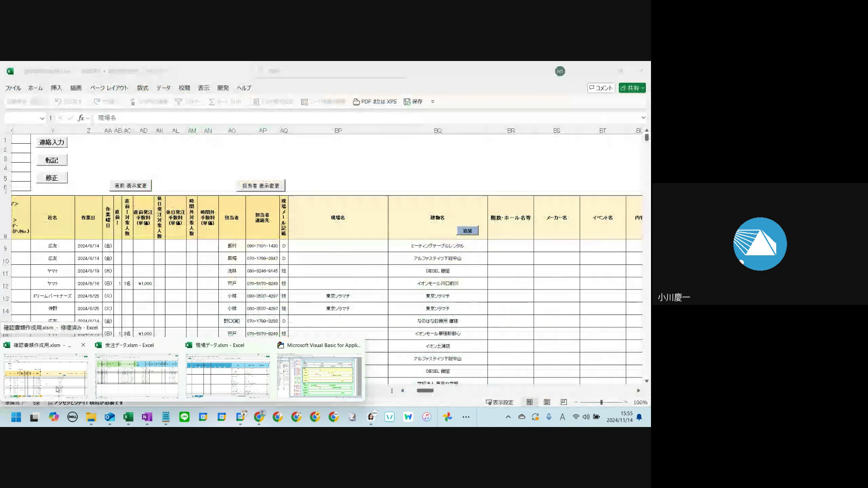The height and width of the screenshot is (488, 868).
Task: Expand the Name Box dropdown arrow
Action: [x=42, y=118]
